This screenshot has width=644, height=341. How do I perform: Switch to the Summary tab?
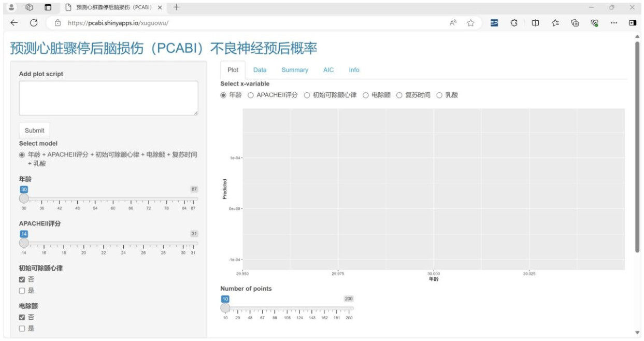click(x=294, y=70)
